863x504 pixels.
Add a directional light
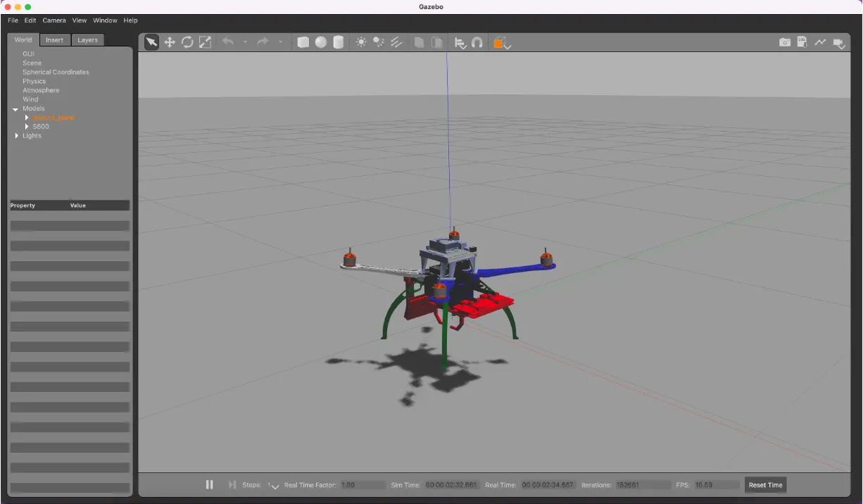pyautogui.click(x=396, y=42)
